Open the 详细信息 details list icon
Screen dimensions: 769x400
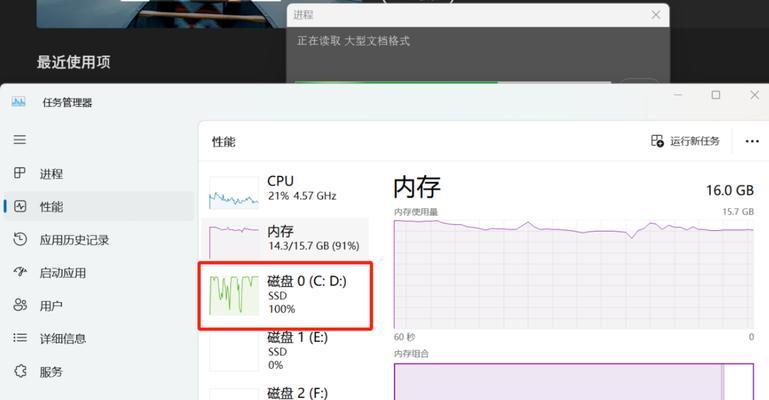[x=20, y=338]
